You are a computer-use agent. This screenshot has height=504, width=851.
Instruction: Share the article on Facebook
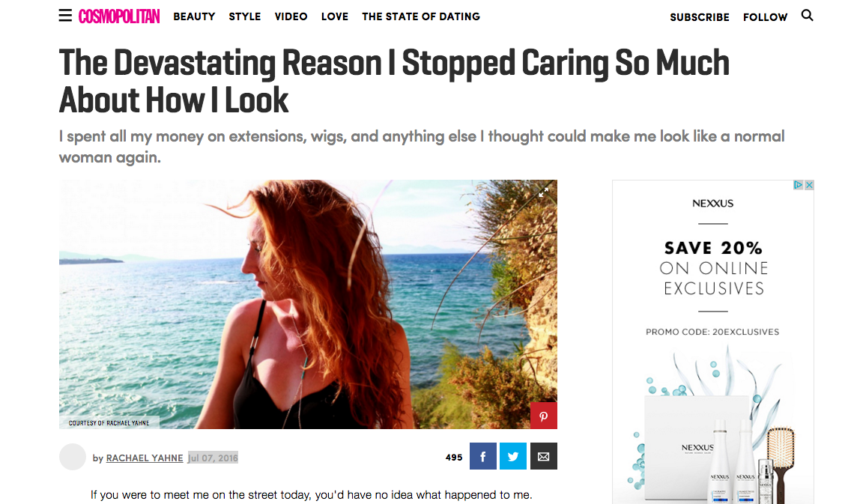click(483, 456)
